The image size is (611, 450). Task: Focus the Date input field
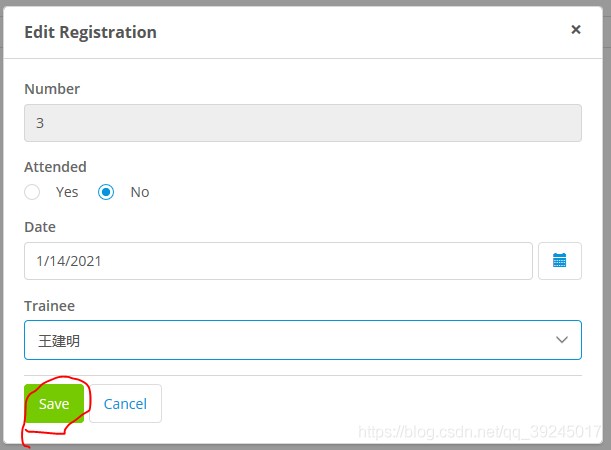coord(278,261)
